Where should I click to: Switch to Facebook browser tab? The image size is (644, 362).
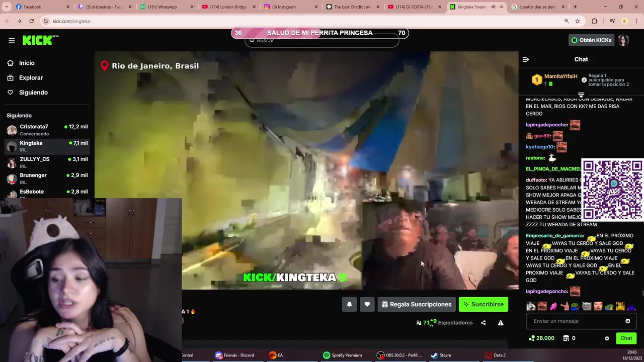click(x=42, y=7)
